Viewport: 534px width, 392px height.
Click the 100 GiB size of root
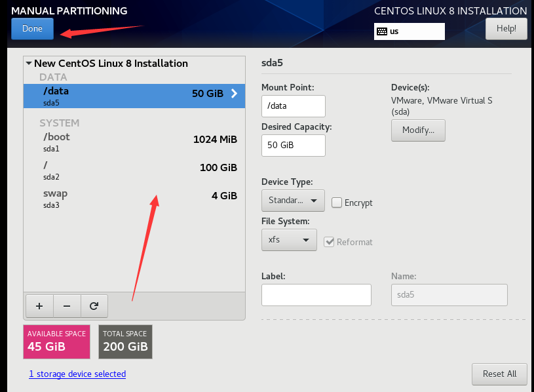pos(218,168)
